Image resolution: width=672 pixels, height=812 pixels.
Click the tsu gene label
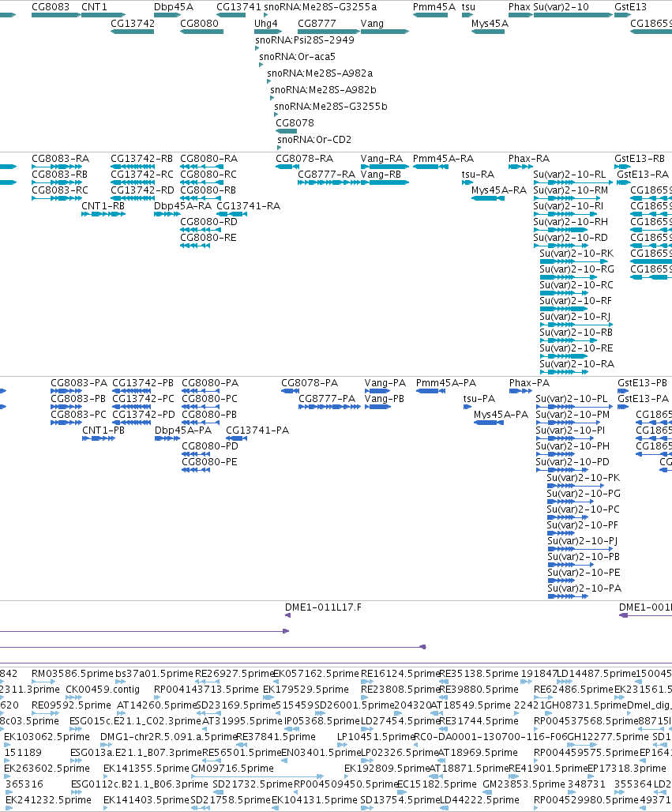click(468, 7)
